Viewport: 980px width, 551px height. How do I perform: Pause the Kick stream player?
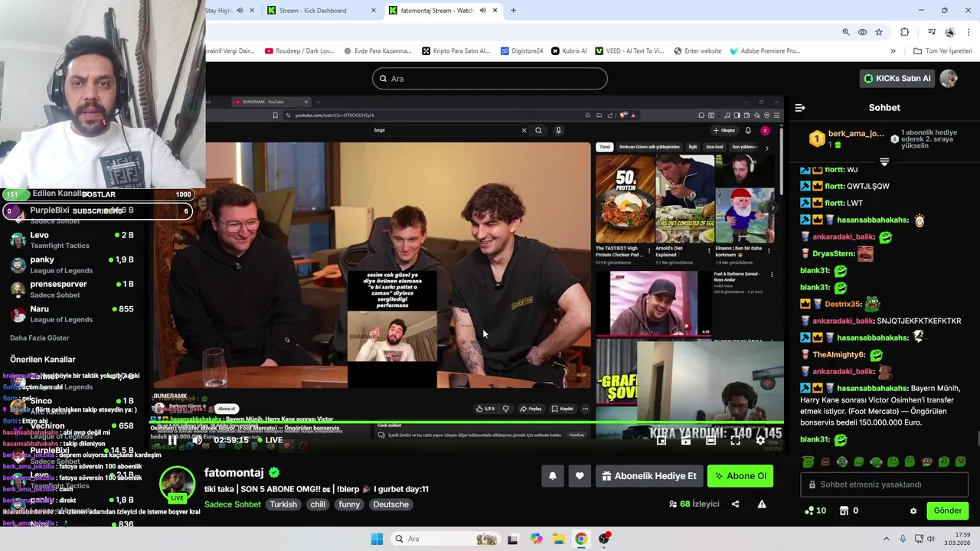(x=173, y=440)
